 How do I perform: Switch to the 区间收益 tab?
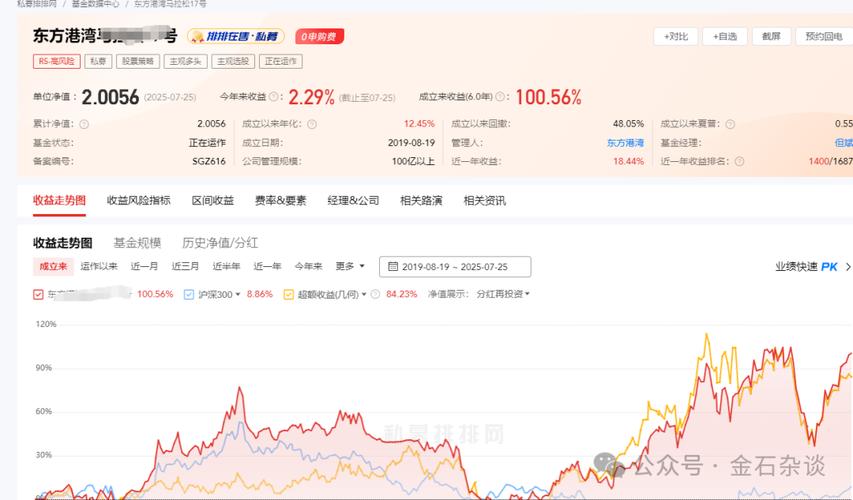click(x=213, y=200)
